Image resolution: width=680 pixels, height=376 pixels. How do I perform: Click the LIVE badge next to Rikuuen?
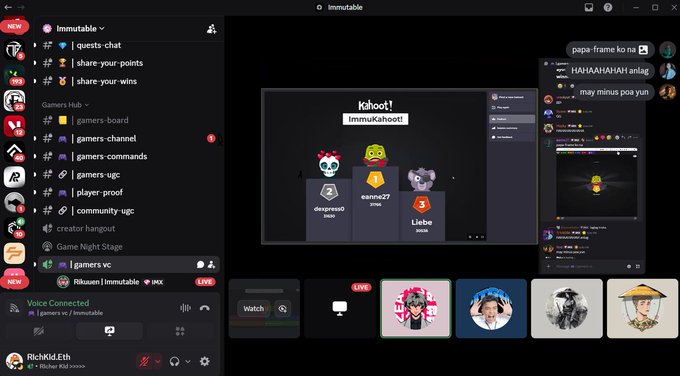pos(205,282)
